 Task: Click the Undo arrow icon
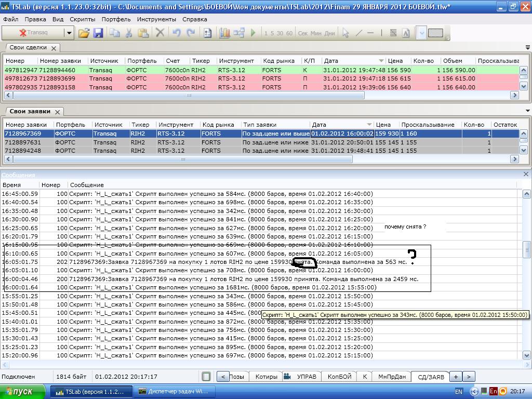coord(176,33)
